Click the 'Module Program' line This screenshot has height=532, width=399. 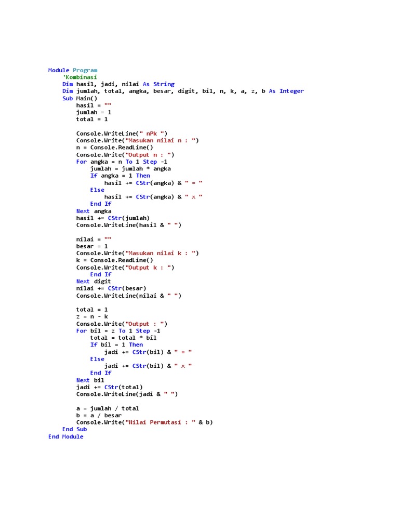[x=73, y=70]
